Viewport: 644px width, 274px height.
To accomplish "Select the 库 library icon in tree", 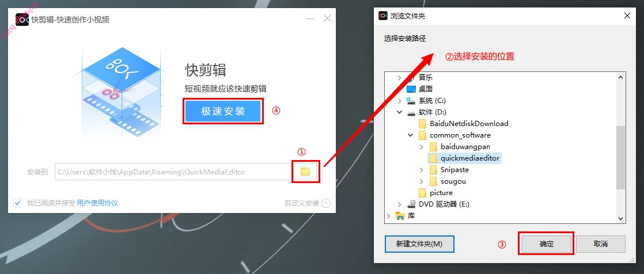I will point(400,216).
